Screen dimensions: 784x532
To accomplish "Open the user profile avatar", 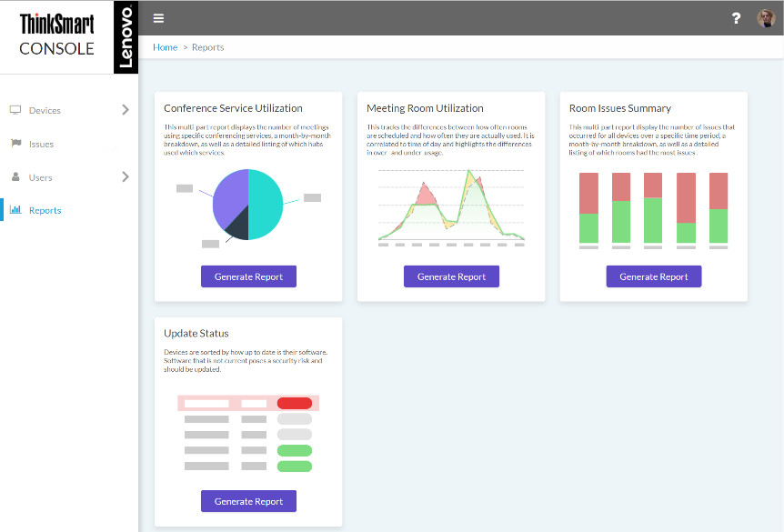I will coord(766,18).
